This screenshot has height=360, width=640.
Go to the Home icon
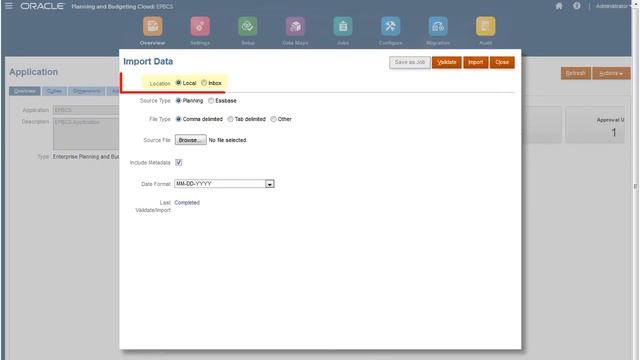pyautogui.click(x=559, y=6)
